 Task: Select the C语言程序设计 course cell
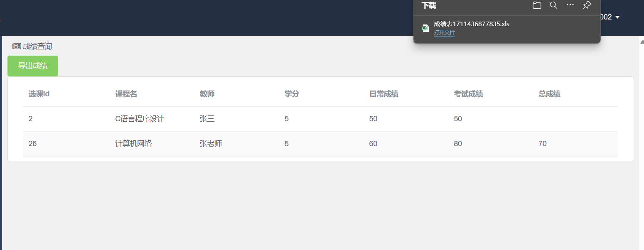140,119
